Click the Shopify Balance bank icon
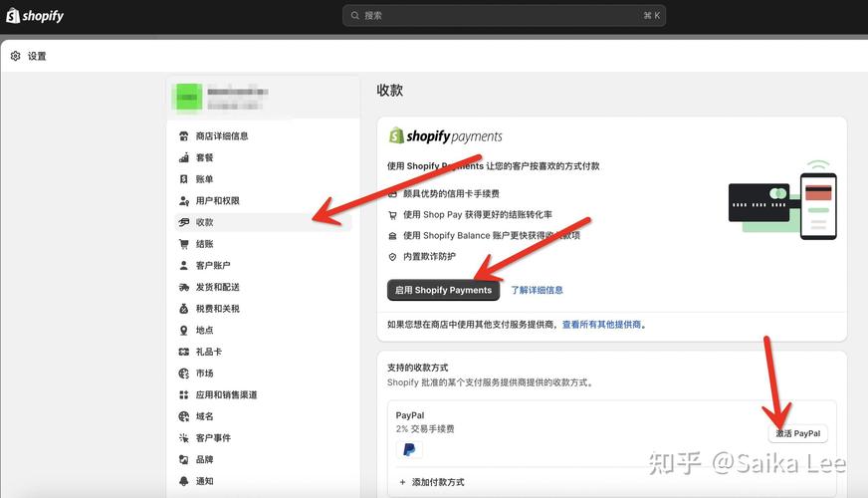 point(392,236)
